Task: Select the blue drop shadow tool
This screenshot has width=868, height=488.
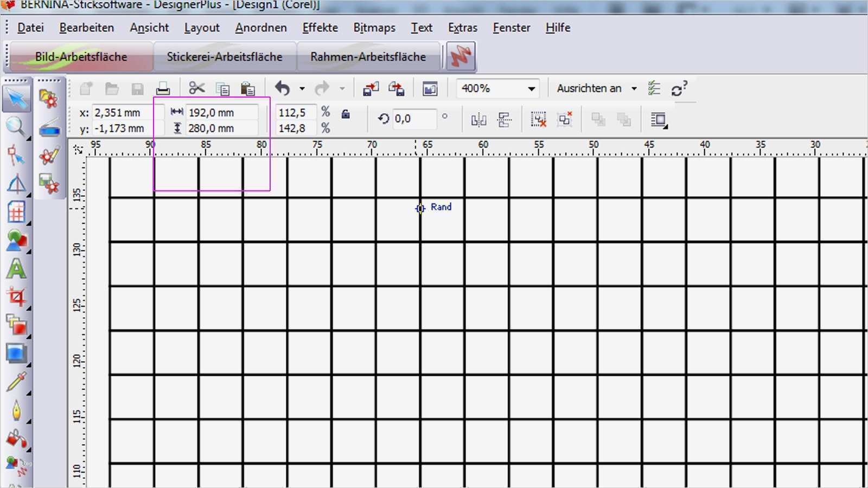Action: (16, 354)
